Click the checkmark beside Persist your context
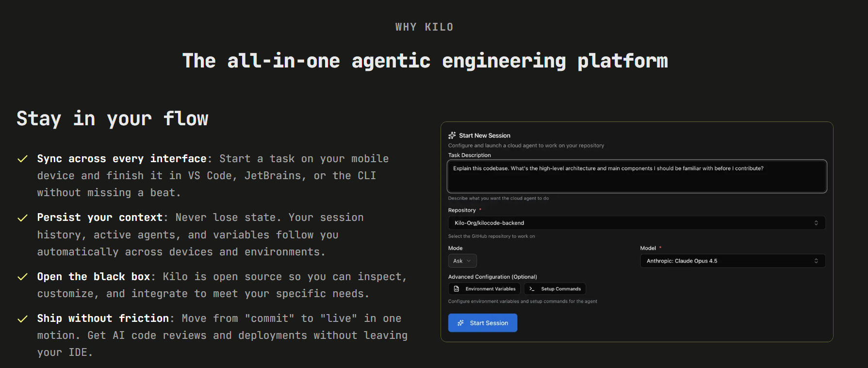Image resolution: width=868 pixels, height=368 pixels. pos(22,218)
